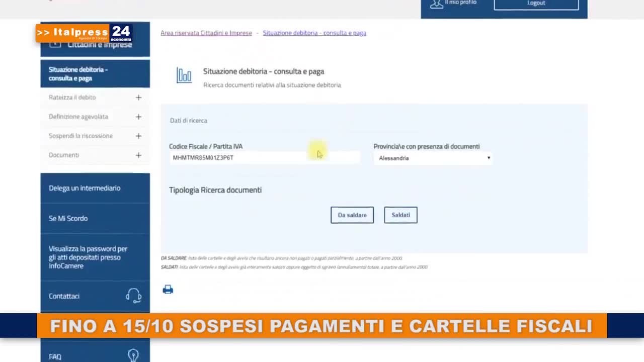Expand the Documenti section
The height and width of the screenshot is (362, 644).
click(x=138, y=155)
